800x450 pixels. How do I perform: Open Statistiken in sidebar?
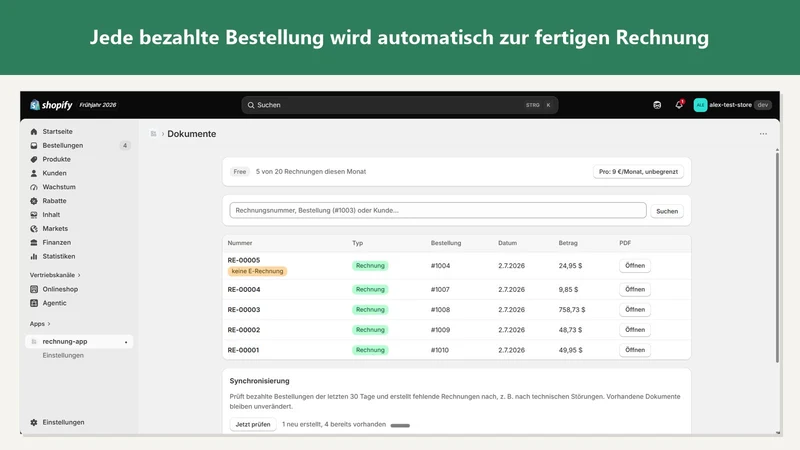59,256
